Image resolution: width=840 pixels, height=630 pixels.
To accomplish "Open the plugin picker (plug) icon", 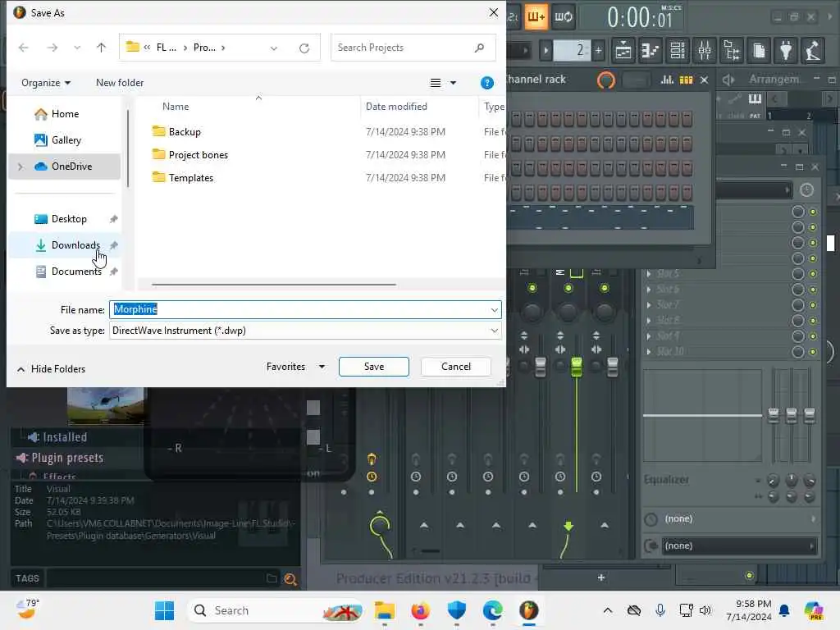I will point(786,51).
